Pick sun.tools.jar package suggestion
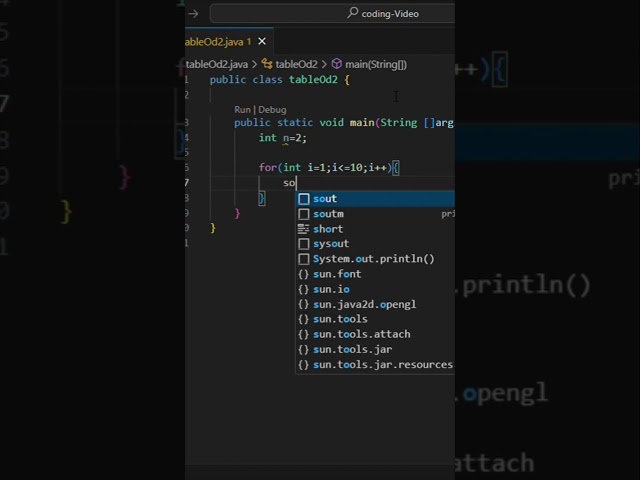Viewport: 640px width, 480px height. click(x=375, y=349)
